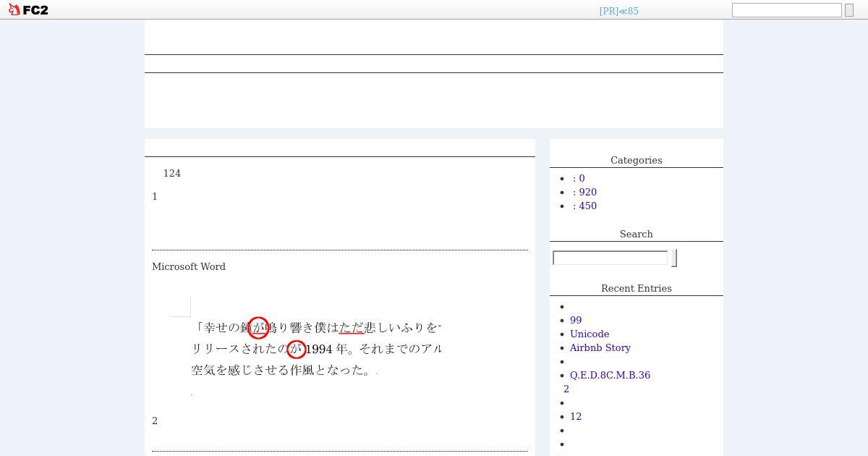Click the sidebar Search submit button
This screenshot has height=456, width=868.
[x=674, y=258]
